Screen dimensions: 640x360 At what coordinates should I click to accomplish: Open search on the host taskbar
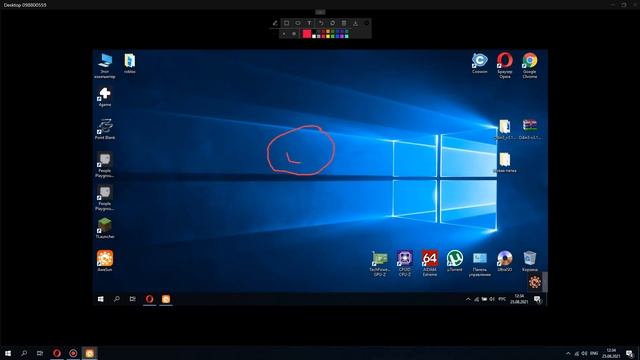[x=24, y=353]
